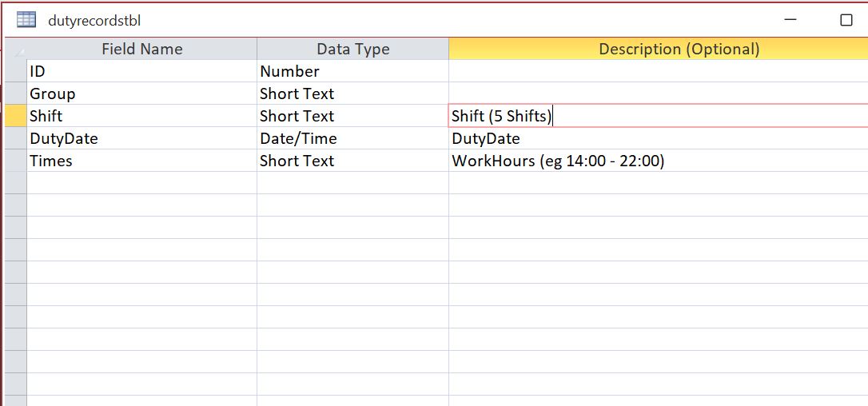The width and height of the screenshot is (868, 406).
Task: Click the empty description cell for ID
Action: (659, 71)
